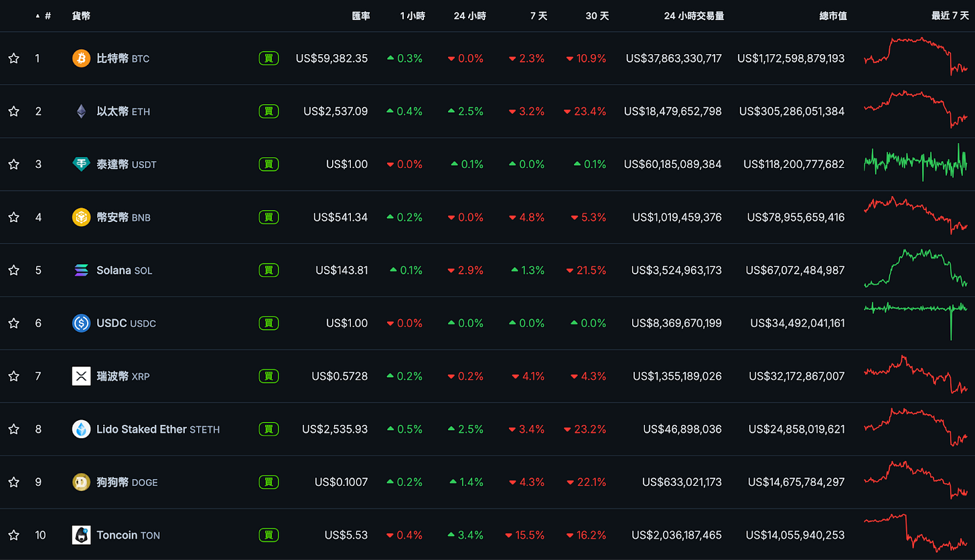This screenshot has height=560, width=975.
Task: Click the Solana SOL logo
Action: pos(81,270)
